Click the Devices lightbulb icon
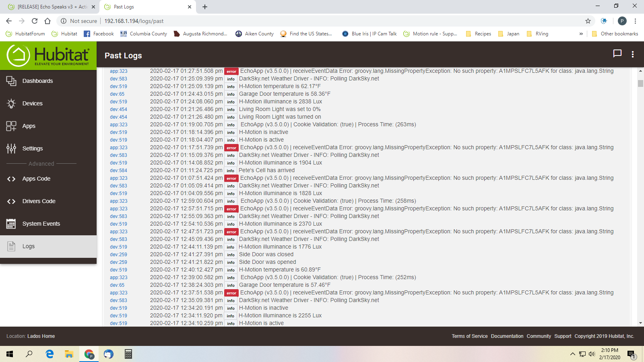This screenshot has width=644, height=362. pyautogui.click(x=11, y=103)
